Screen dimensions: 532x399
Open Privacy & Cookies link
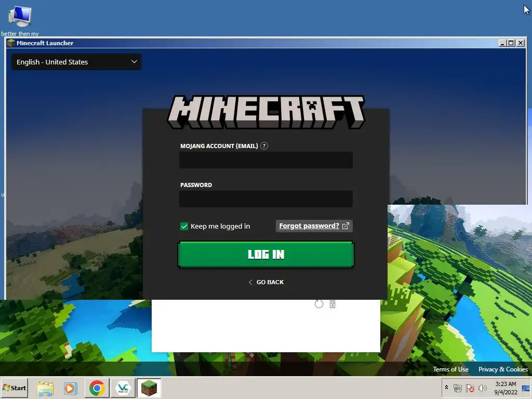pos(503,369)
